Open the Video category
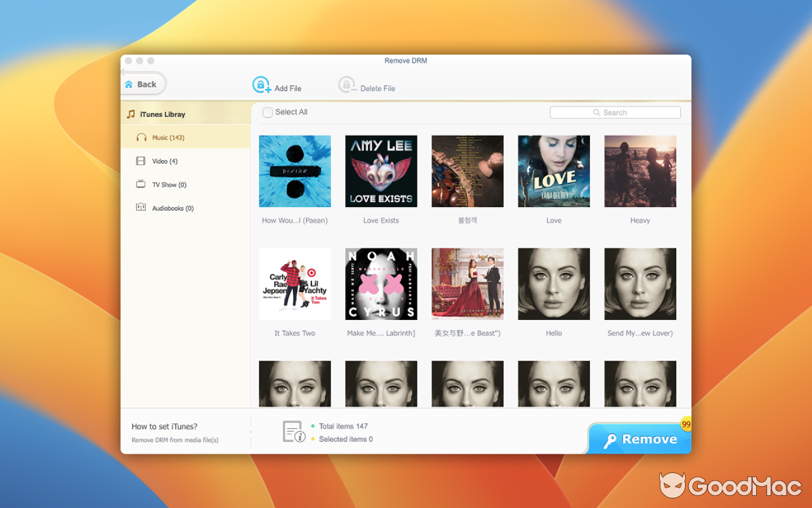812x508 pixels. click(166, 161)
